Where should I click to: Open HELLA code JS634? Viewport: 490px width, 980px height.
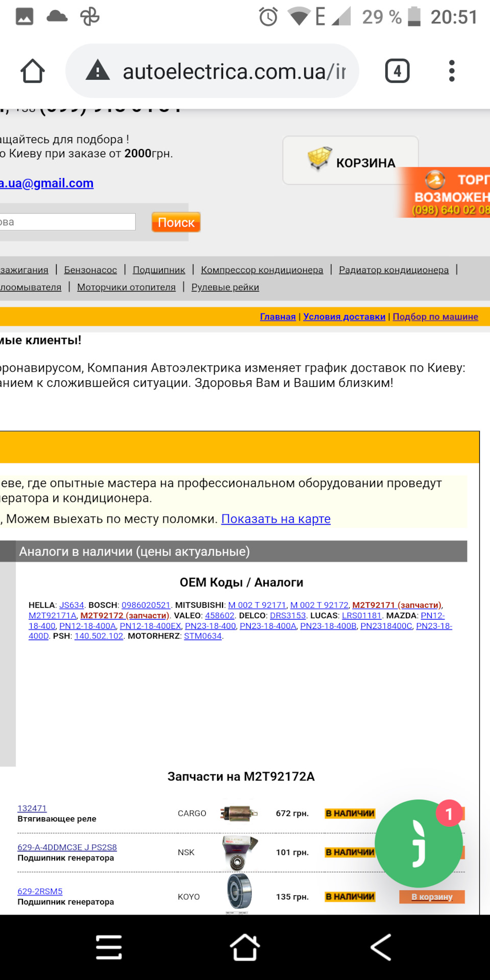(71, 605)
